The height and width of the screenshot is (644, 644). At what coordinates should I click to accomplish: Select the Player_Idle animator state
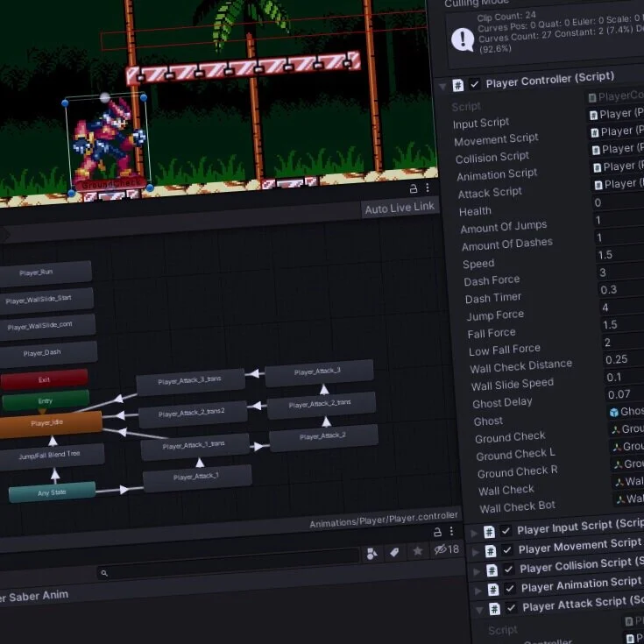(x=50, y=425)
